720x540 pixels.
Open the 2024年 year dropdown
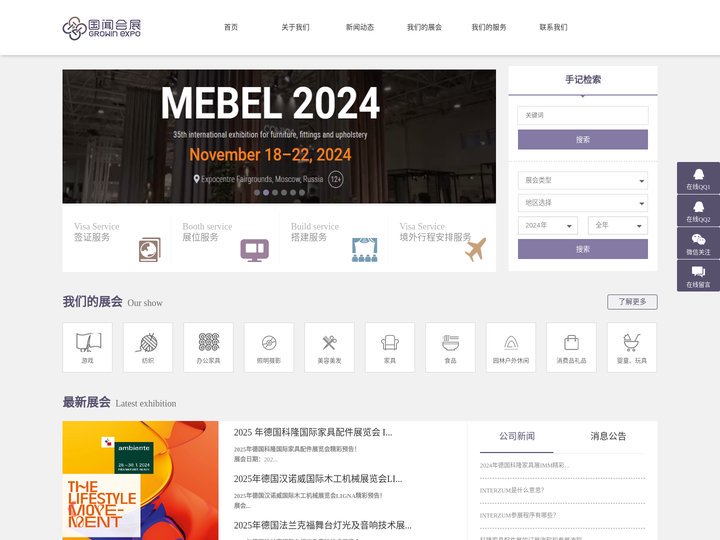click(x=548, y=225)
